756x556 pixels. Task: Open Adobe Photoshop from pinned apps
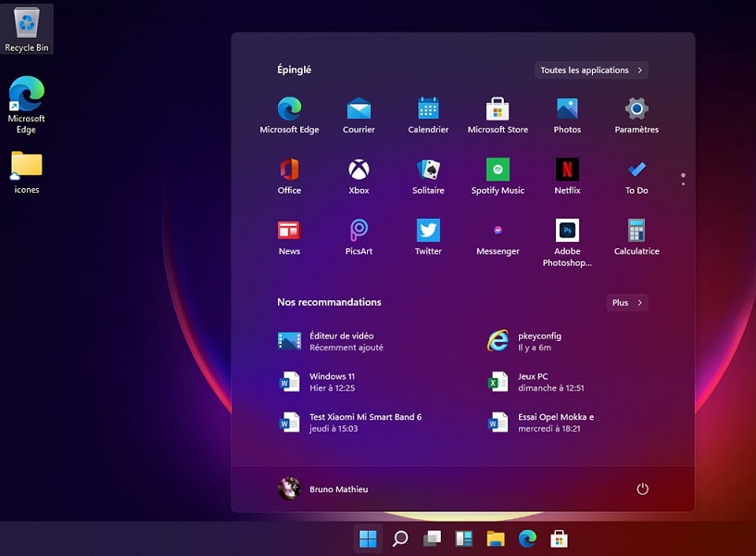[567, 231]
